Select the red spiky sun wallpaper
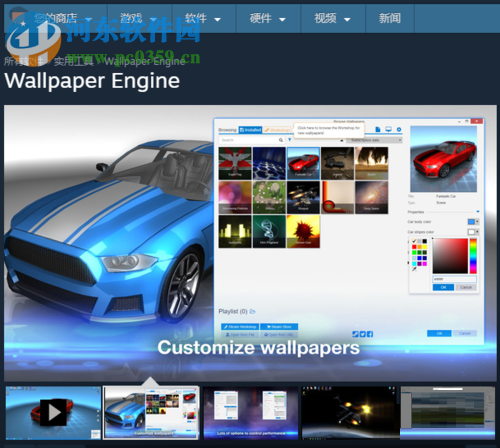500x448 pixels. 303,231
